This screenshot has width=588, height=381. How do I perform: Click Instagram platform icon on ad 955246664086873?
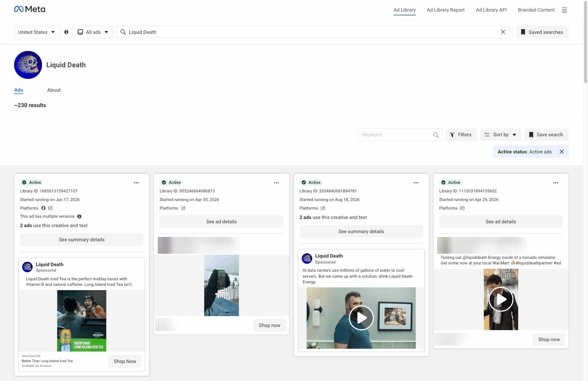(x=183, y=208)
